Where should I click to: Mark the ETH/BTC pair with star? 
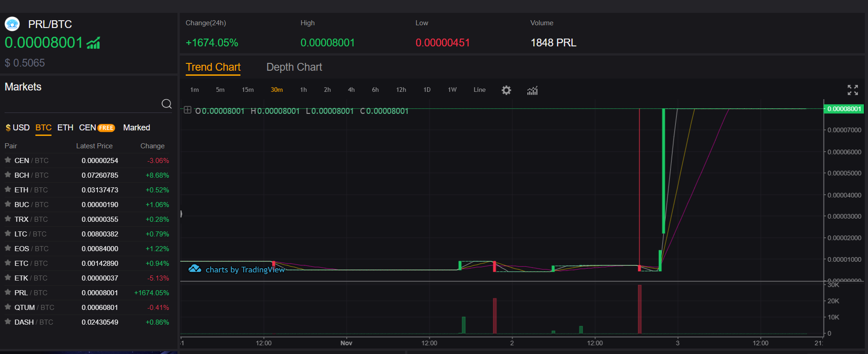point(8,190)
